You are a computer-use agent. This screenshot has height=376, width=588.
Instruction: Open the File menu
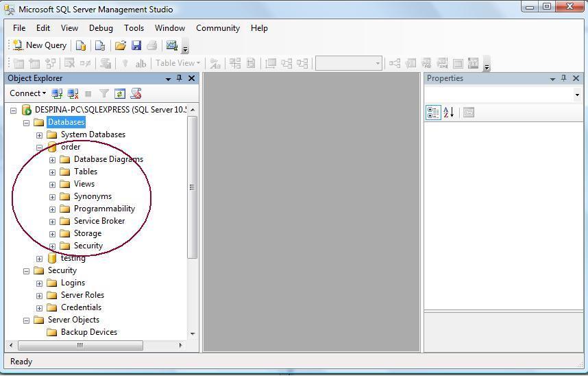(19, 28)
